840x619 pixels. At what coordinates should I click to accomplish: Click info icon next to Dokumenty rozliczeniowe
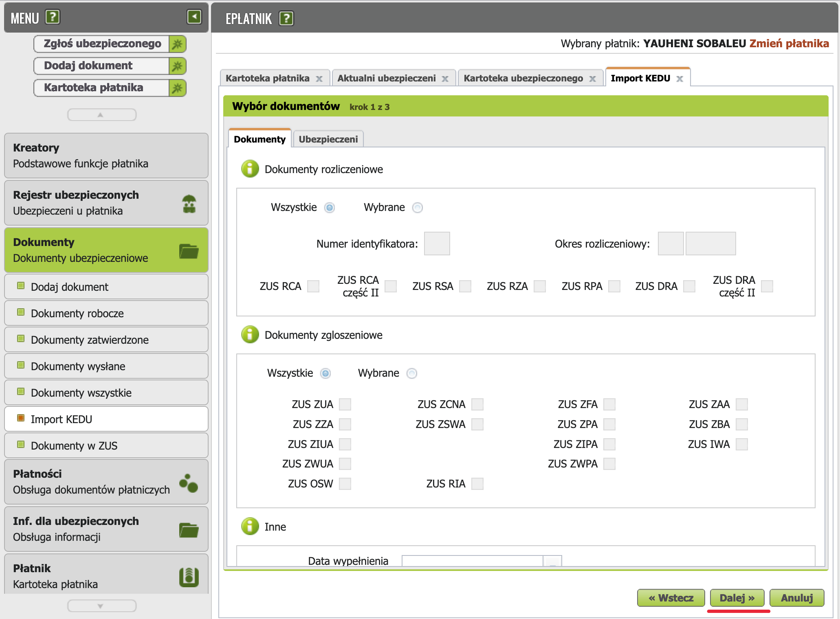point(250,169)
